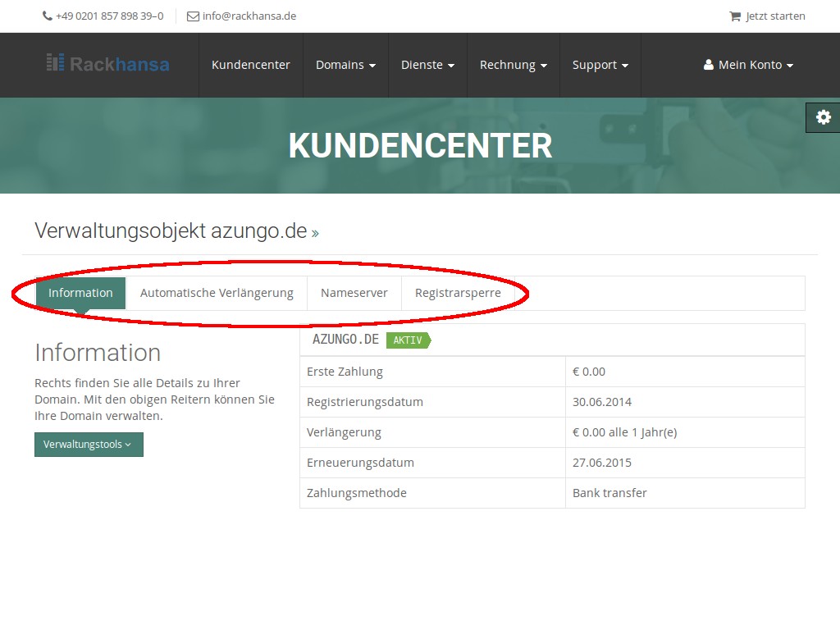This screenshot has width=840, height=630.
Task: Click the Erneuerungsdatum label
Action: (x=361, y=463)
